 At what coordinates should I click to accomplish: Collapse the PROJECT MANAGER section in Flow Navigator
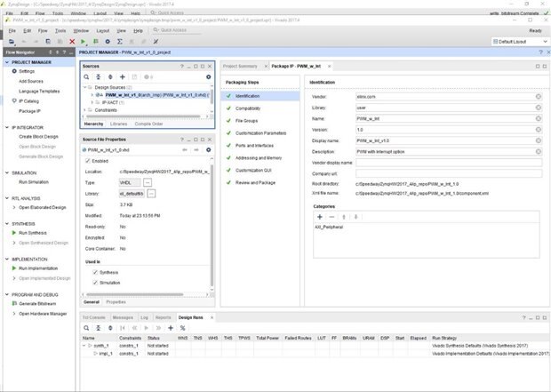click(8, 62)
